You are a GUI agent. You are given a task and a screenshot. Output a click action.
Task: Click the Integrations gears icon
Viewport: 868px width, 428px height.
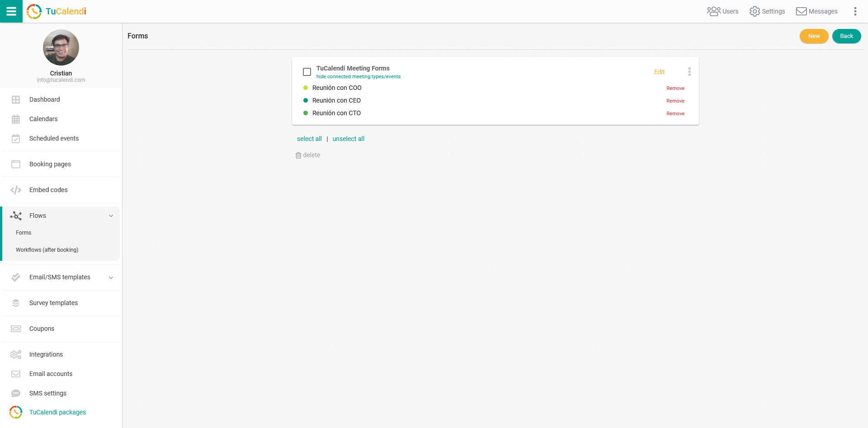(16, 354)
